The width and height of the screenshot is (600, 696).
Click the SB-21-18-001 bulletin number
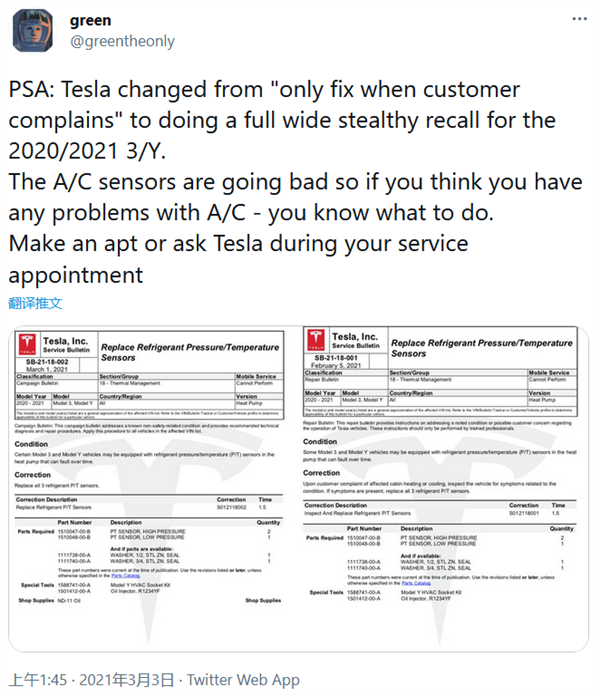(x=335, y=359)
